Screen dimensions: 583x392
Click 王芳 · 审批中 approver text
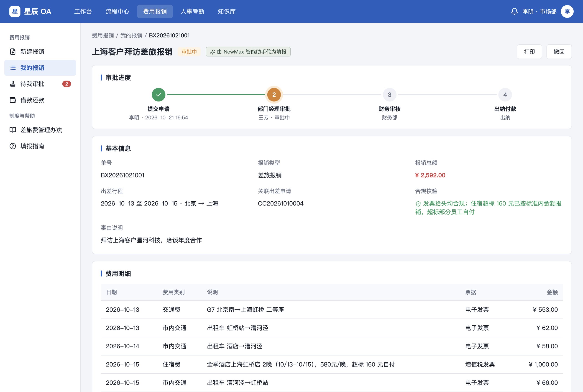point(274,117)
